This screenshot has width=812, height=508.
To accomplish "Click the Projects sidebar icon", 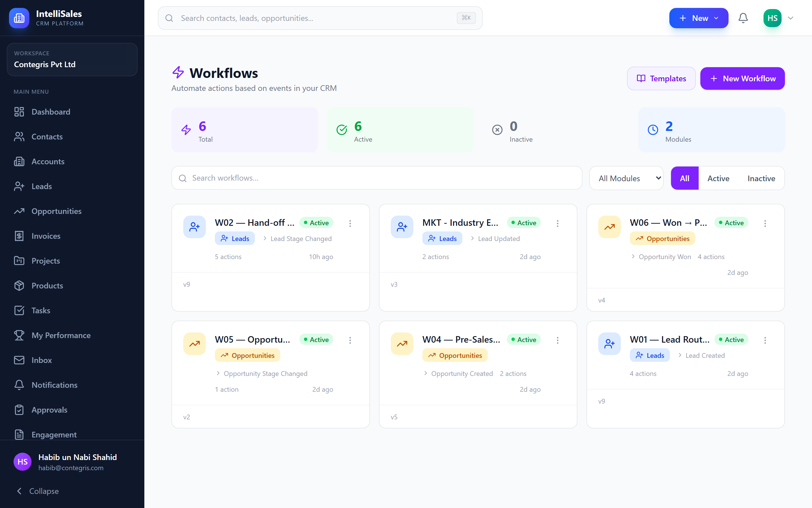I will click(x=19, y=261).
